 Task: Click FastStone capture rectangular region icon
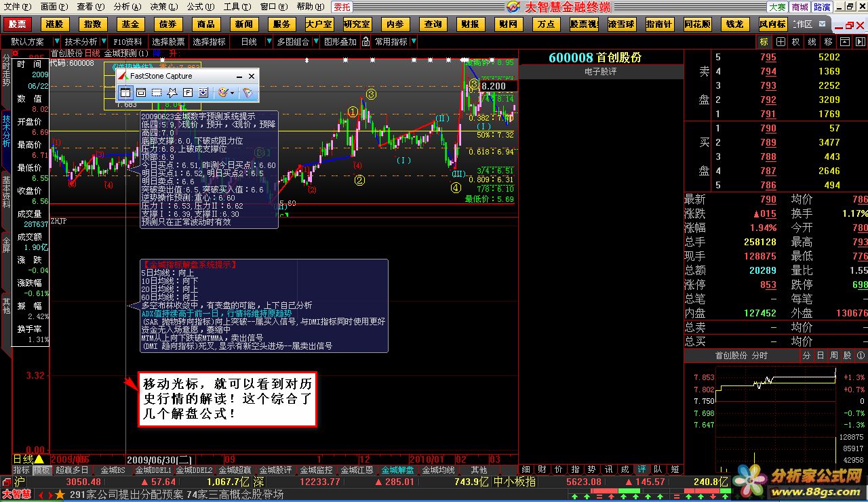[157, 92]
